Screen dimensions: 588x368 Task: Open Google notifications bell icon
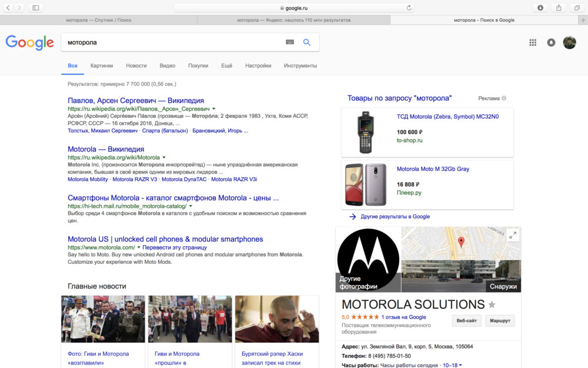point(551,42)
